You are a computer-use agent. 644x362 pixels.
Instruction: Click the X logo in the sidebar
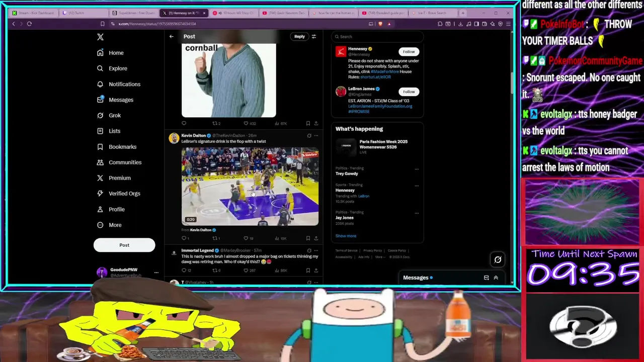[x=100, y=37]
